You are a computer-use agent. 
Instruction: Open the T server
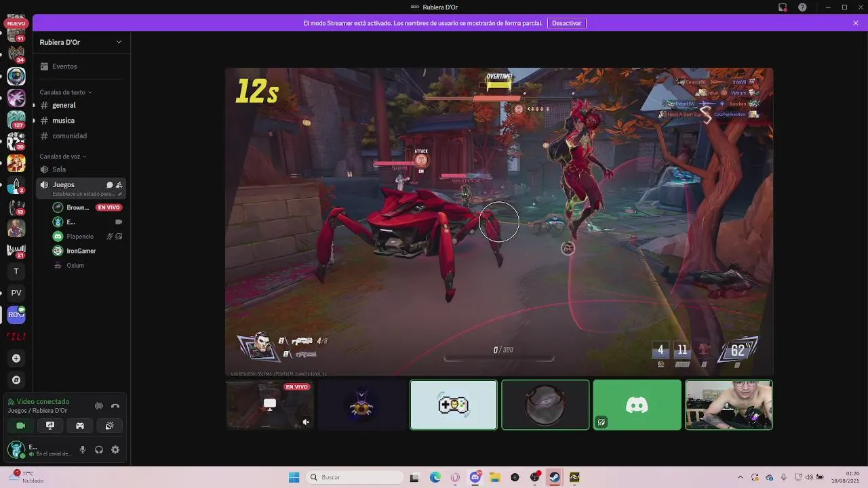pyautogui.click(x=16, y=271)
